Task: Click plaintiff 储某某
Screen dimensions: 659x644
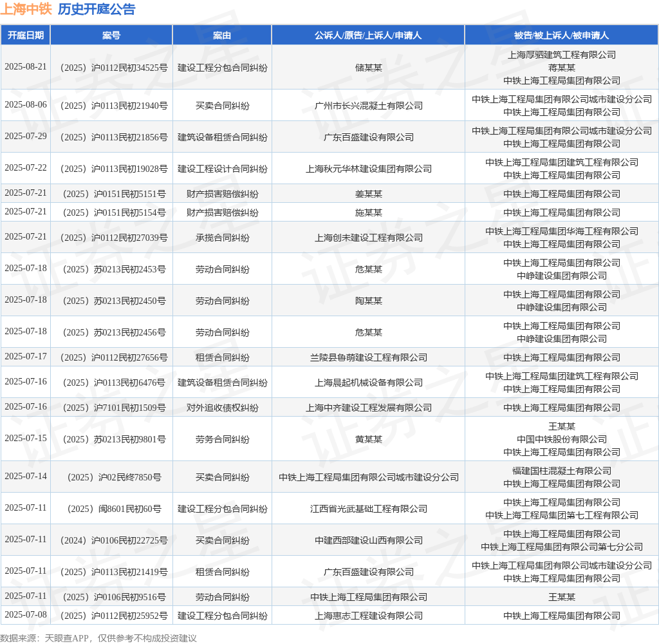Action: (x=369, y=68)
